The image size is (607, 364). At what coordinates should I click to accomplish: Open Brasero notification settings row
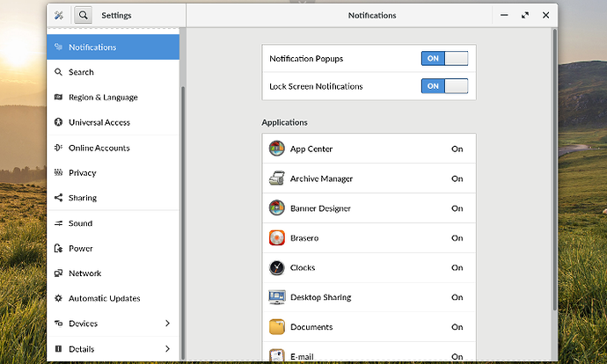[x=369, y=237]
